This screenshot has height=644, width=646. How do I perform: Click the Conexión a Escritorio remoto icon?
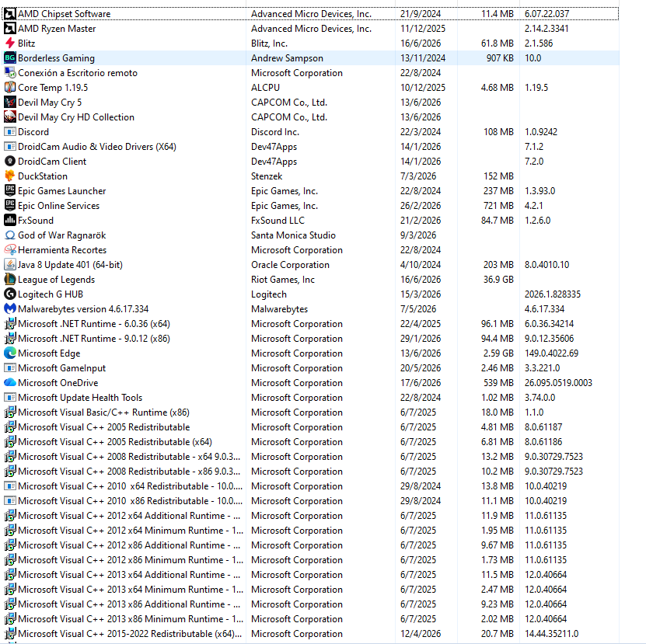pyautogui.click(x=10, y=73)
